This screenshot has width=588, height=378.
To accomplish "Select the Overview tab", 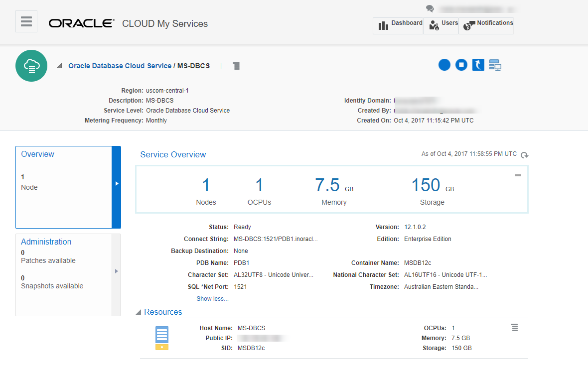I will pos(63,187).
